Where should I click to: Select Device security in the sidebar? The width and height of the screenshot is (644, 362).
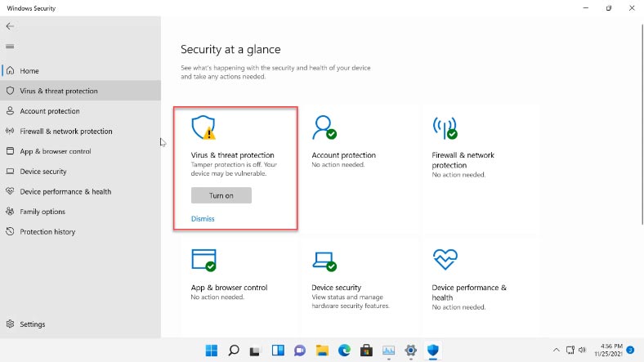pos(80,171)
